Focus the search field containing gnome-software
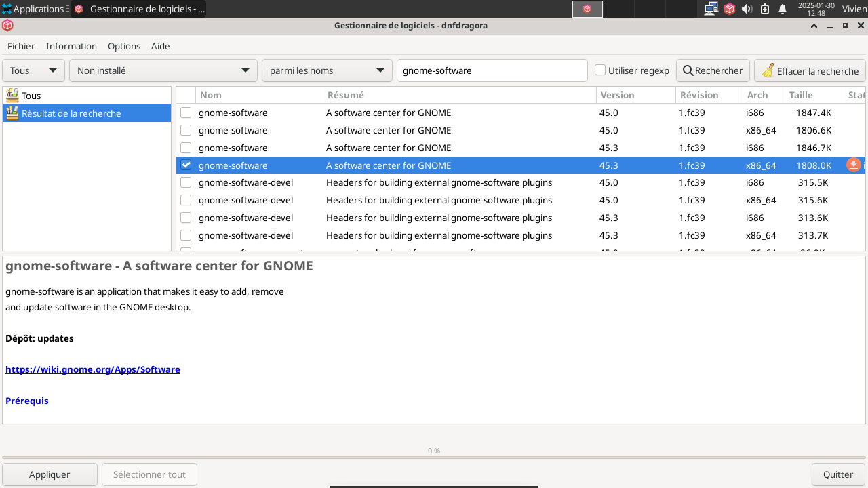 click(x=492, y=70)
